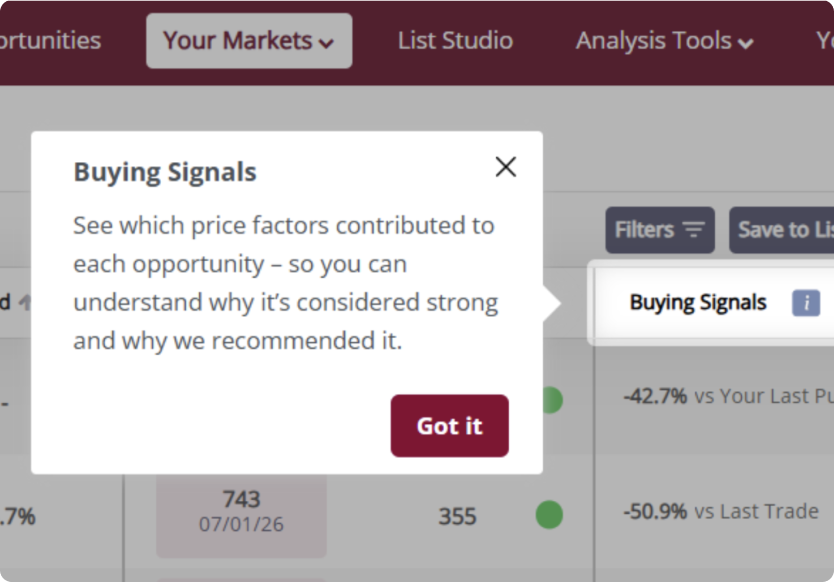Viewport: 834px width, 582px height.
Task: Click the -42.7% vs Your Last signal
Action: (727, 396)
